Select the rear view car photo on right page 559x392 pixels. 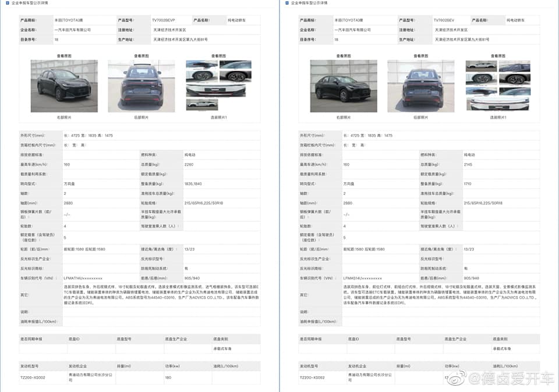pos(421,86)
